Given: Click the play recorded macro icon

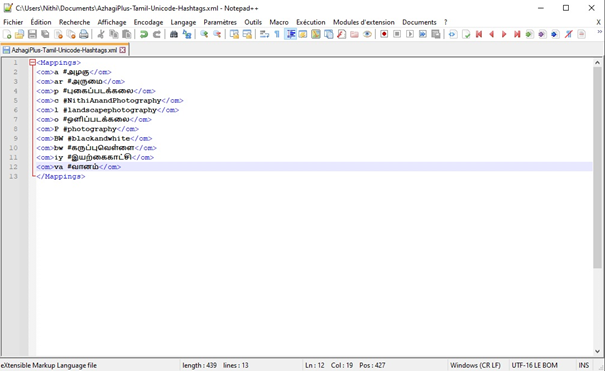Looking at the screenshot, I should pyautogui.click(x=410, y=34).
